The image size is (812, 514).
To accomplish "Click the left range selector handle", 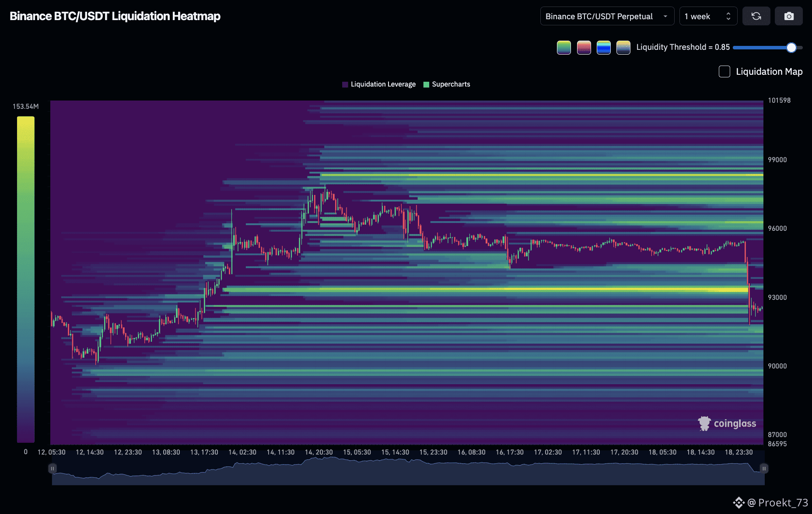I will [52, 469].
